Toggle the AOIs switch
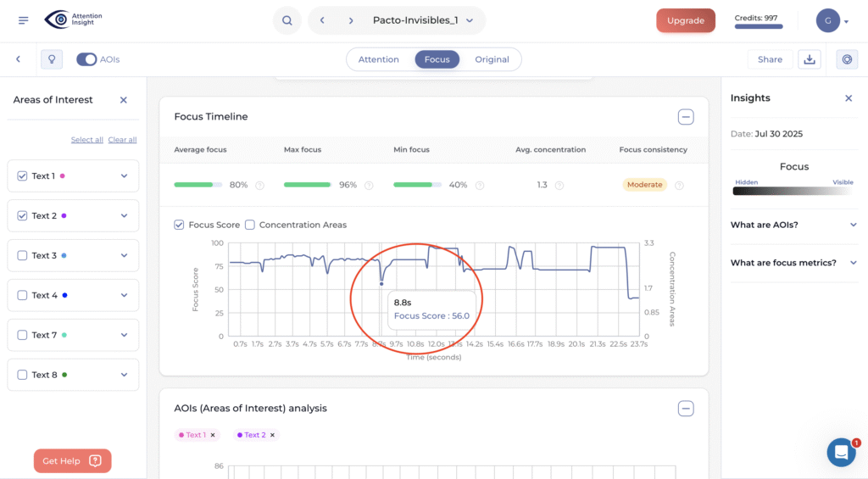This screenshot has height=479, width=868. [x=86, y=59]
